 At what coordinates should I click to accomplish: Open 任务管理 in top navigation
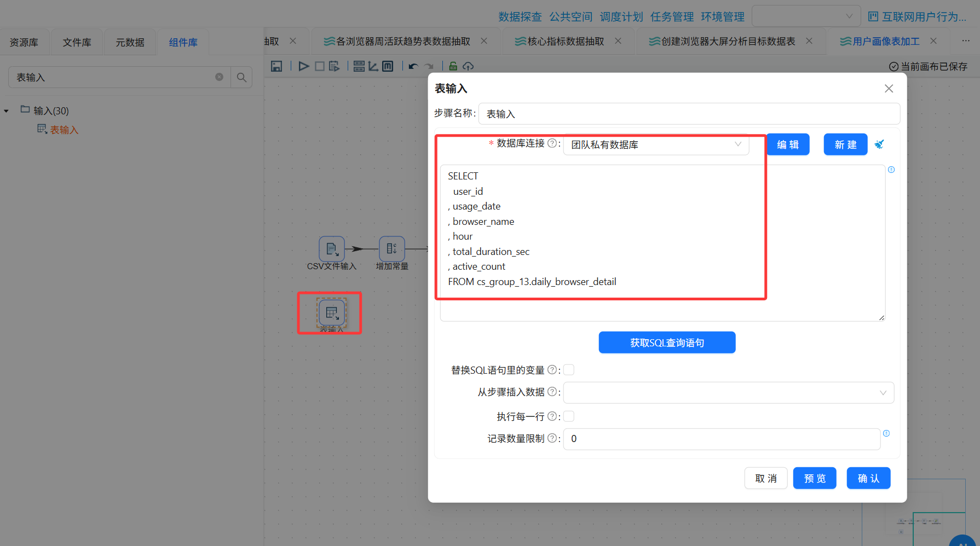672,17
